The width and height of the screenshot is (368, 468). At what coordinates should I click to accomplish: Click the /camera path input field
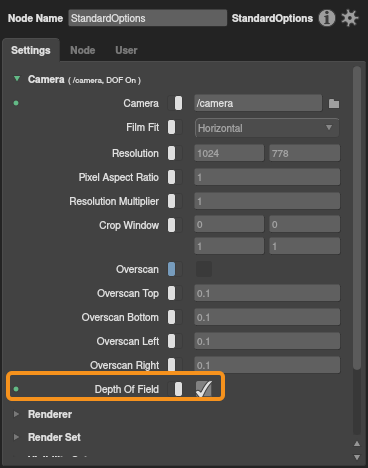click(258, 103)
